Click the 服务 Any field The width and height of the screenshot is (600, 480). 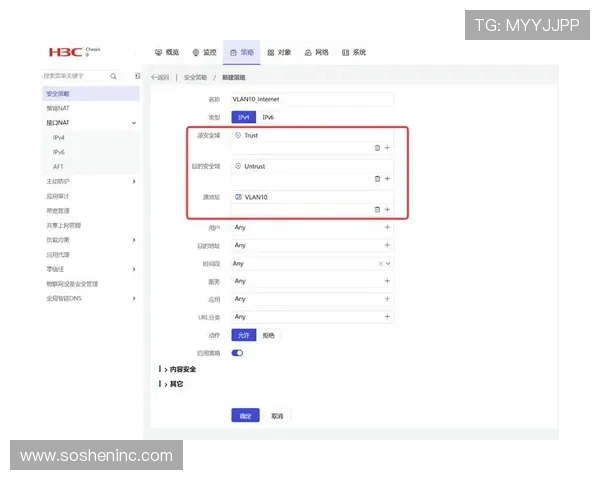[x=312, y=281]
